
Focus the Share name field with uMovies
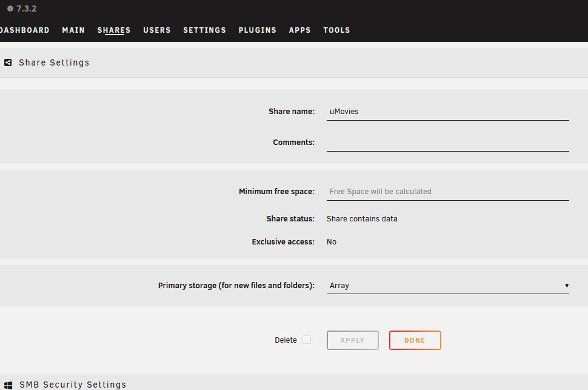(448, 112)
